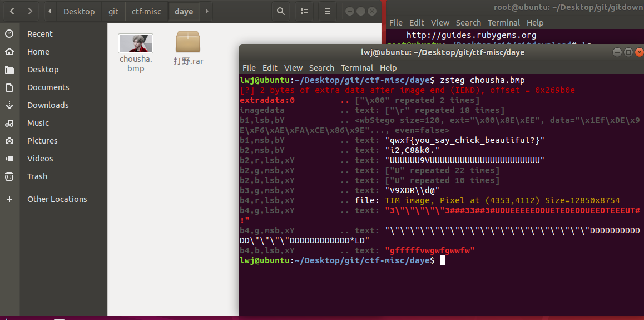Open View menu in lwj terminal
This screenshot has width=644, height=320.
(x=293, y=68)
